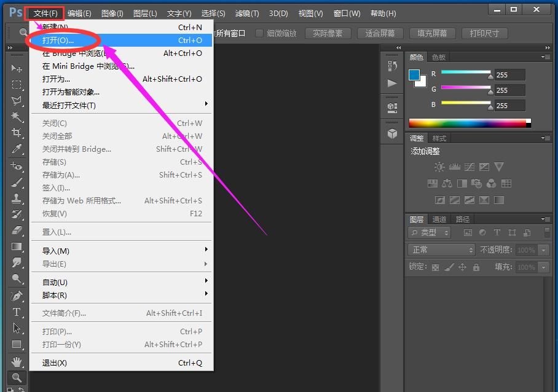Choose 打开为智能对象... menu entry

pos(121,92)
